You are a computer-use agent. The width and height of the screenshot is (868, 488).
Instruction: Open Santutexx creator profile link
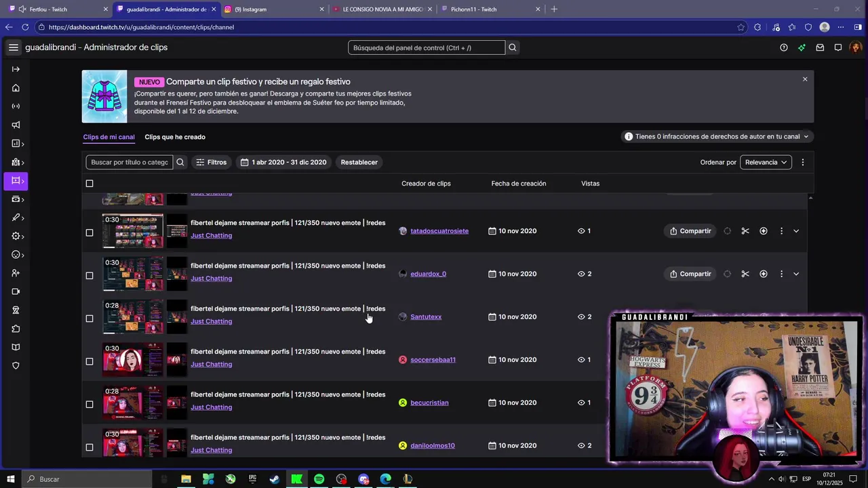pos(426,317)
